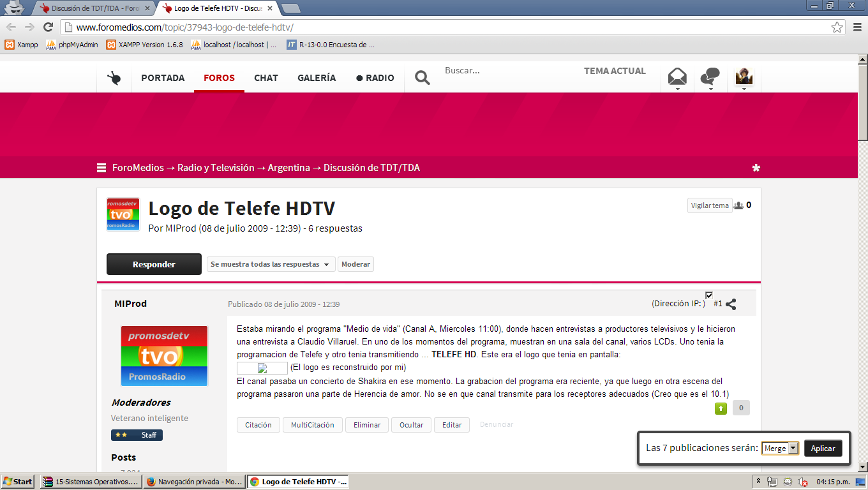Click the Denunciar link
Viewport: 868px width, 490px height.
pyautogui.click(x=497, y=424)
